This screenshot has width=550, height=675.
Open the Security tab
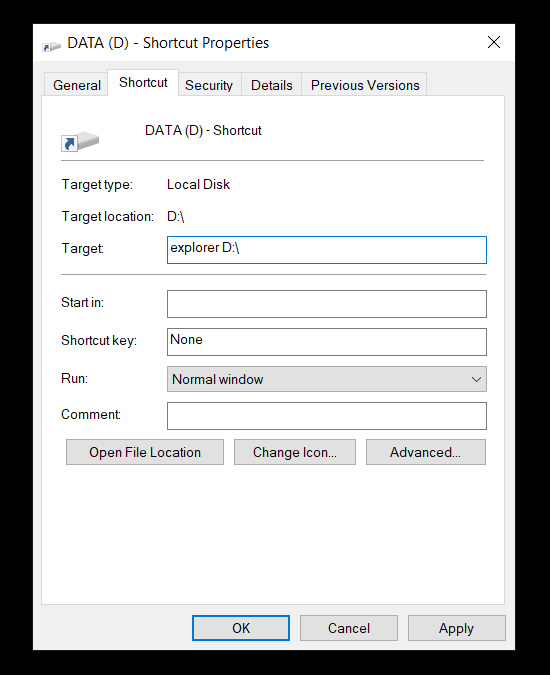pyautogui.click(x=209, y=85)
